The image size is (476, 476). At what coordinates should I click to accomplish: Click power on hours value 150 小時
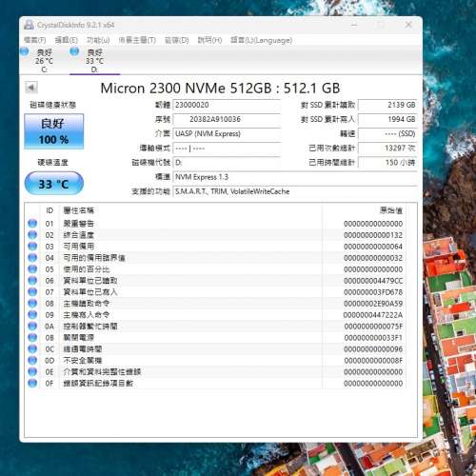387,163
